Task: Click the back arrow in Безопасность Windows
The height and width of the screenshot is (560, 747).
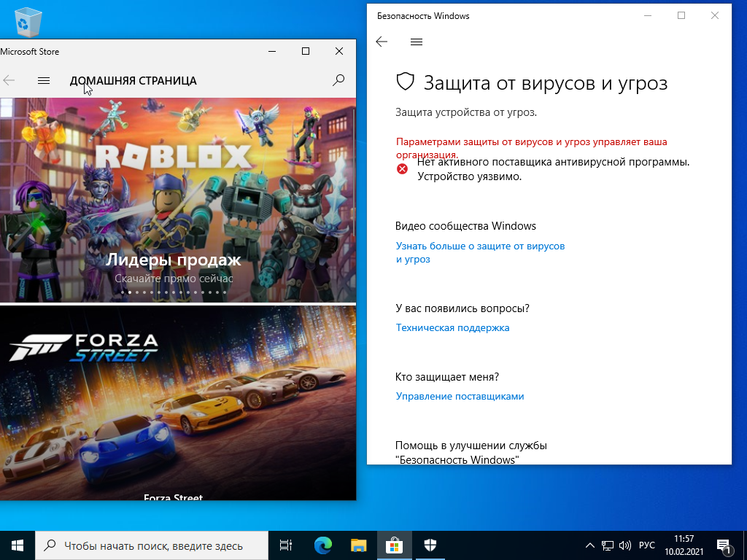Action: coord(382,42)
